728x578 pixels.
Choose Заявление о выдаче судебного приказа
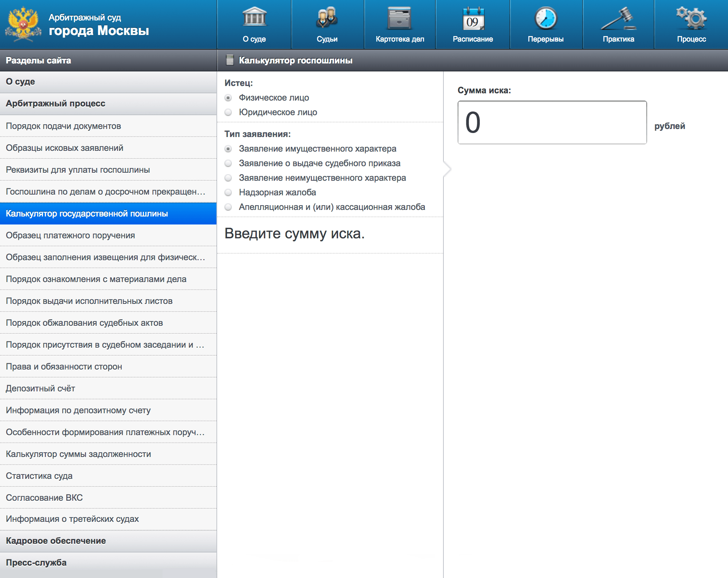click(x=228, y=163)
